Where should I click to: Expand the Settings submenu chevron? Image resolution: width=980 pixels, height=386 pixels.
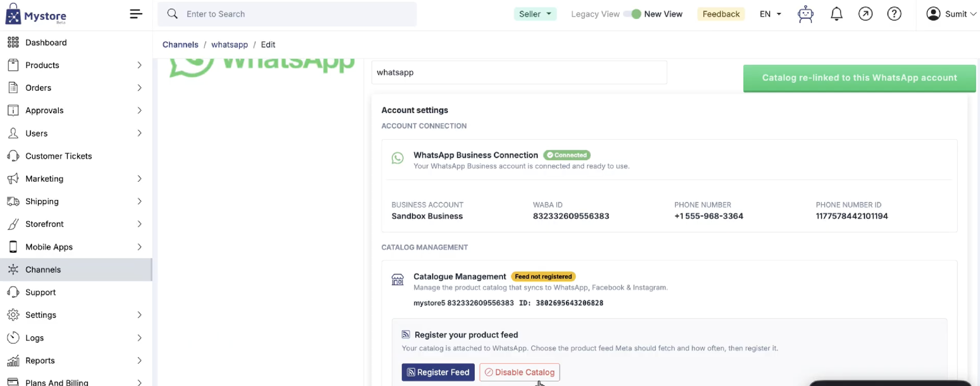click(x=139, y=315)
